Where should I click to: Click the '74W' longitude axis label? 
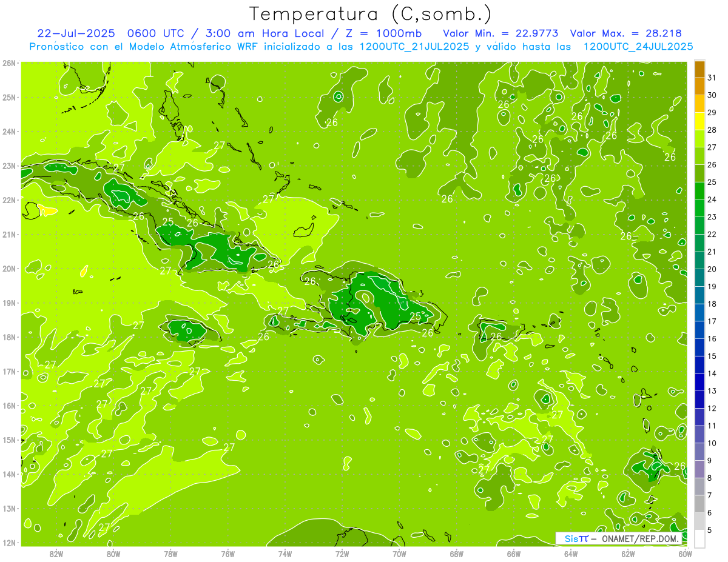point(285,554)
